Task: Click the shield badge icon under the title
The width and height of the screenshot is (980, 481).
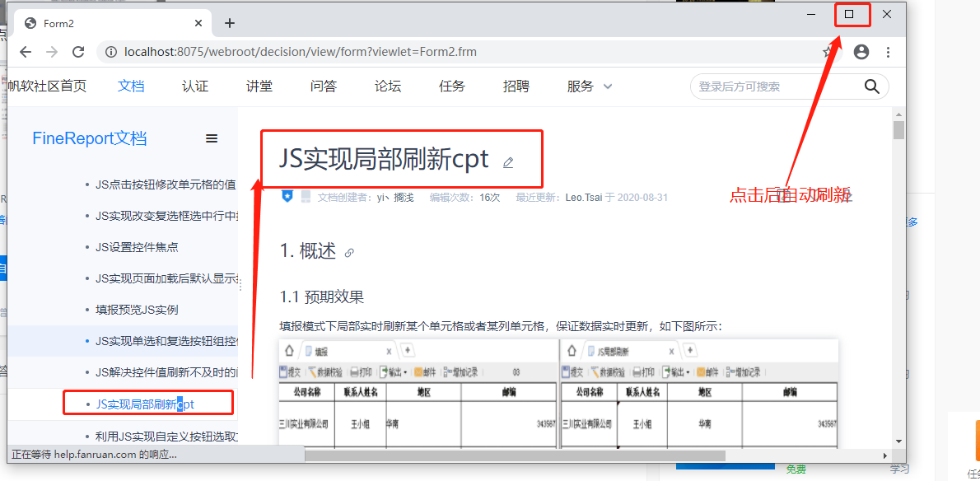Action: [x=287, y=196]
